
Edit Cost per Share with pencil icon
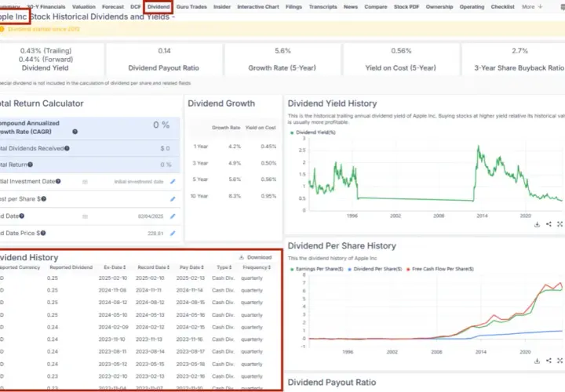point(173,198)
